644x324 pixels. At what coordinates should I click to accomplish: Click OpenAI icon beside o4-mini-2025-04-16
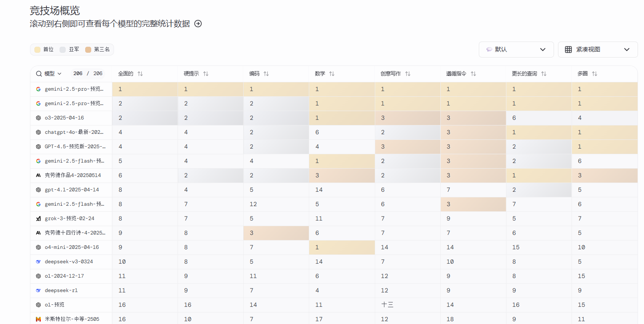tap(38, 247)
